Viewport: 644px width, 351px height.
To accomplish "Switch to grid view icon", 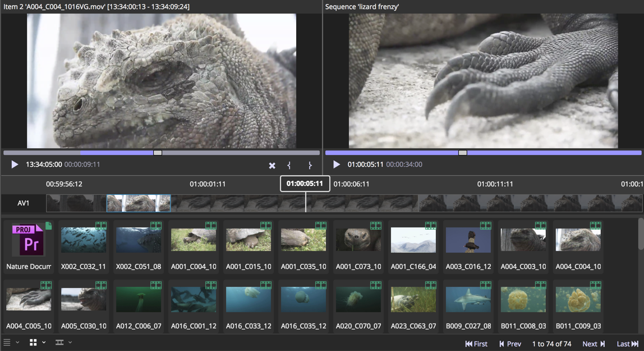I will (33, 343).
